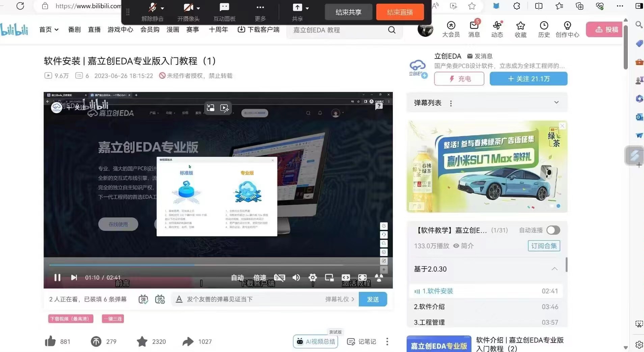
Task: Share the video via arrow icon
Action: tap(188, 342)
